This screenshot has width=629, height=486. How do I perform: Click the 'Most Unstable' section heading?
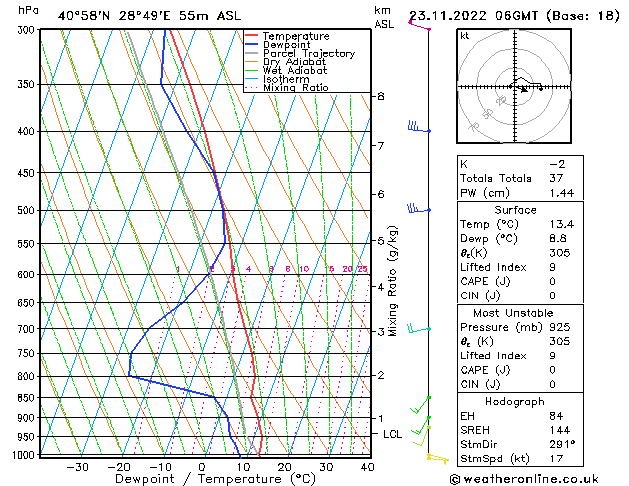(x=513, y=313)
